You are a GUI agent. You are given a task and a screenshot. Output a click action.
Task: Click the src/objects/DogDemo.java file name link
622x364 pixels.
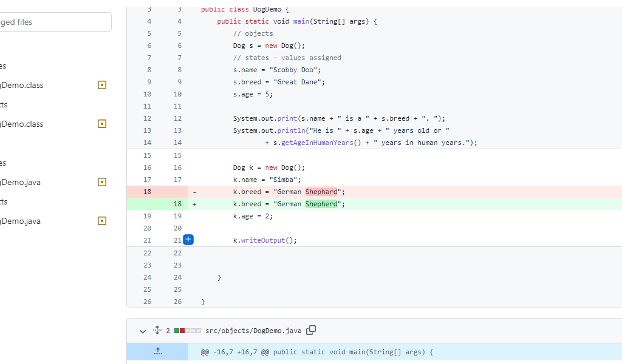[x=253, y=331]
